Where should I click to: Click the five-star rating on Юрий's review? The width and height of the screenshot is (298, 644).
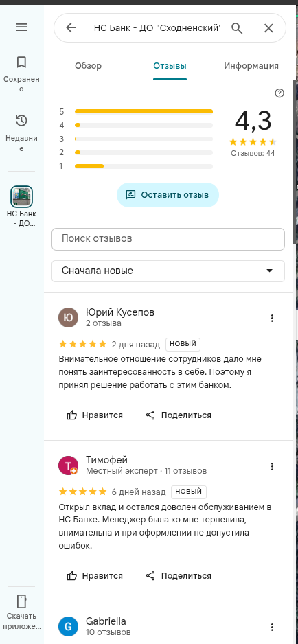click(83, 344)
